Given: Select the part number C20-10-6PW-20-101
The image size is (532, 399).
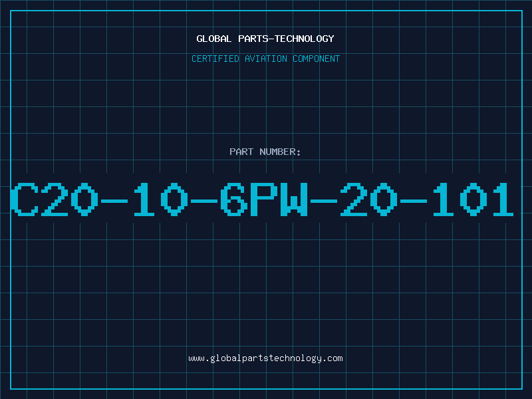Looking at the screenshot, I should (262, 199).
